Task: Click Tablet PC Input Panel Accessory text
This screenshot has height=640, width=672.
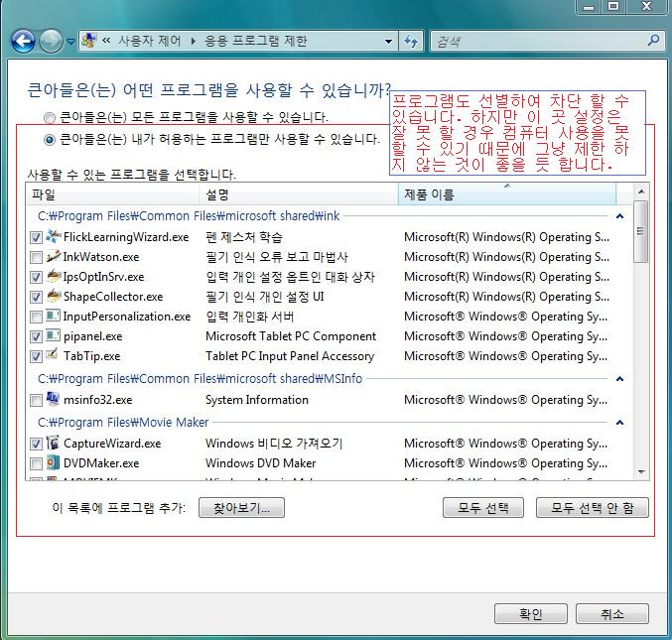Action: (290, 356)
